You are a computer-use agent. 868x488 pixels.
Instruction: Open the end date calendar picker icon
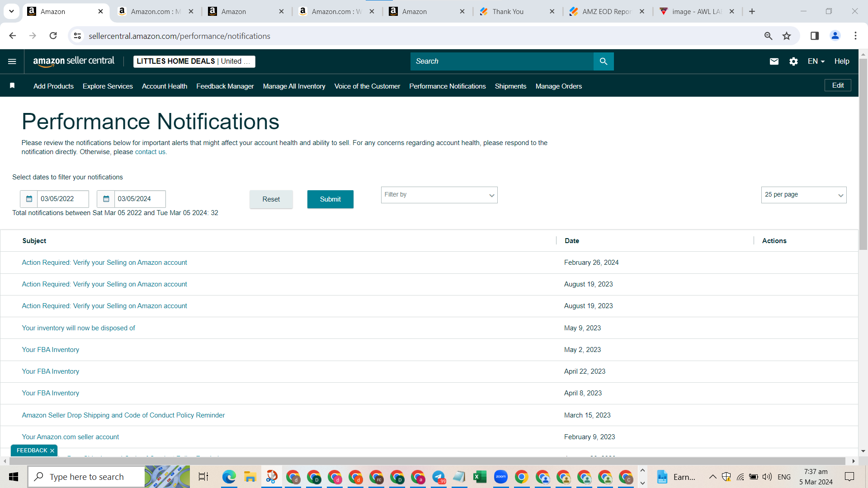106,199
